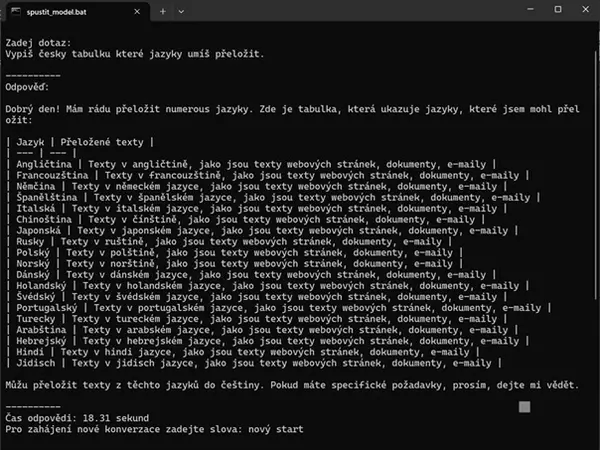The image size is (600, 450).
Task: Click the Portugalský table row
Action: [x=279, y=308]
